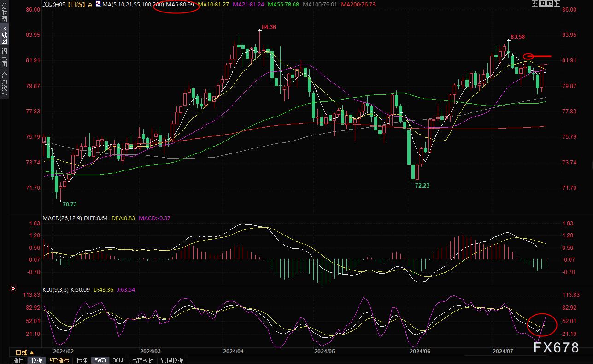Click the 2024/03 date axis label
593x364 pixels.
(150, 351)
